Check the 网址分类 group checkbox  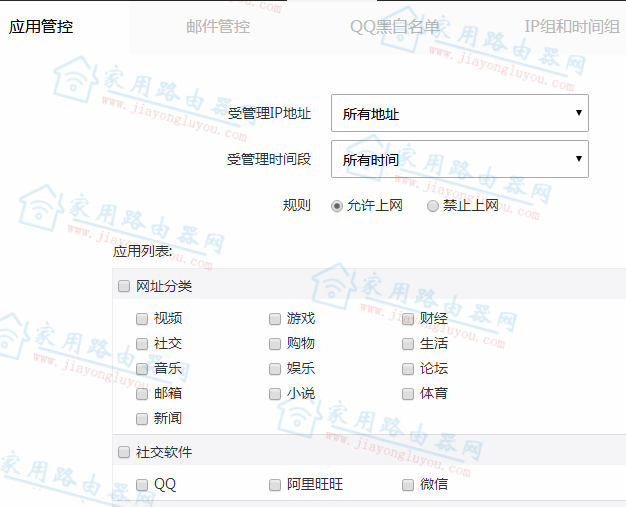click(x=124, y=286)
